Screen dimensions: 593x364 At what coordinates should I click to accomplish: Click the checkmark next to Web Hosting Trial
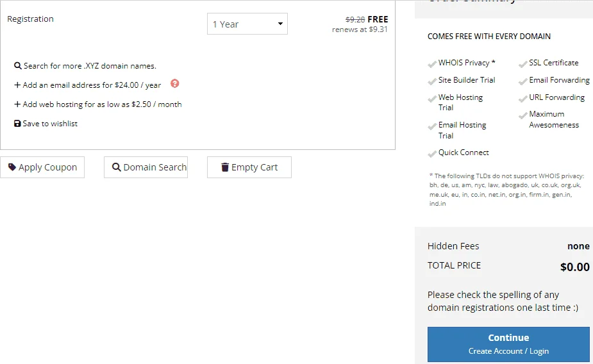(x=432, y=99)
